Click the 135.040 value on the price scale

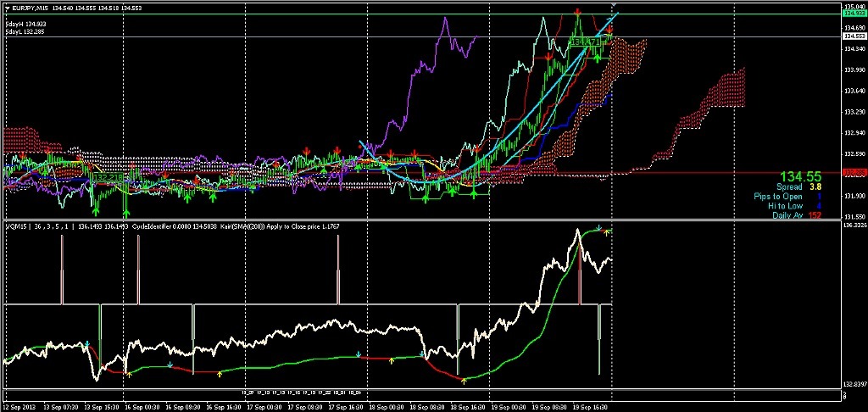click(x=855, y=6)
